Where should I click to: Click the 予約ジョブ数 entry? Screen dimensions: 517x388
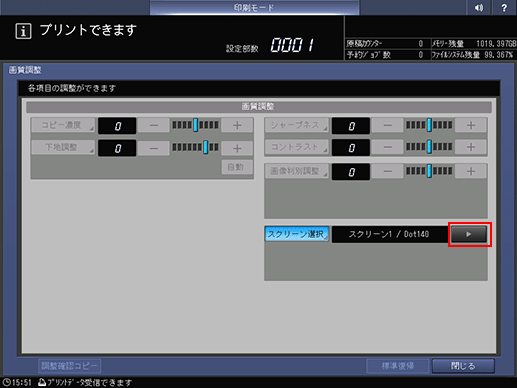coord(385,55)
